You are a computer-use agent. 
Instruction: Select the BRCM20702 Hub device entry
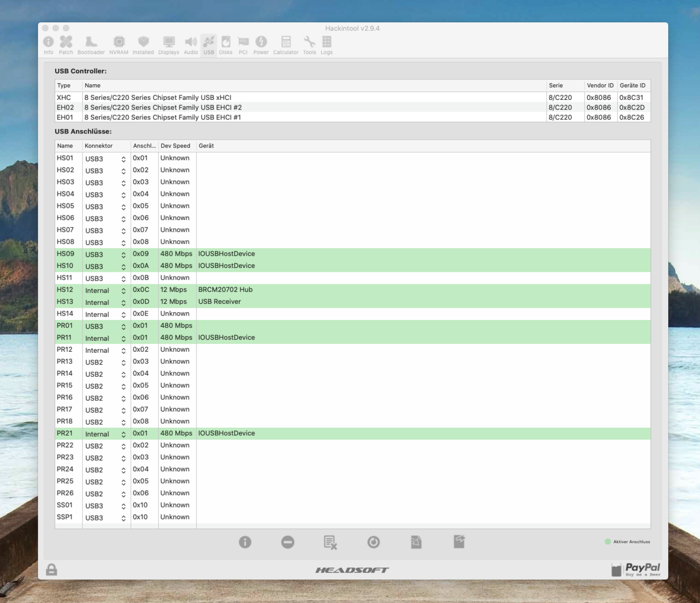(x=225, y=290)
